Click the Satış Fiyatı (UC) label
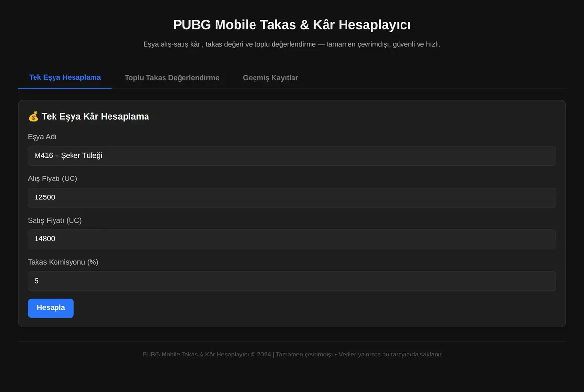This screenshot has width=584, height=392. click(x=55, y=220)
